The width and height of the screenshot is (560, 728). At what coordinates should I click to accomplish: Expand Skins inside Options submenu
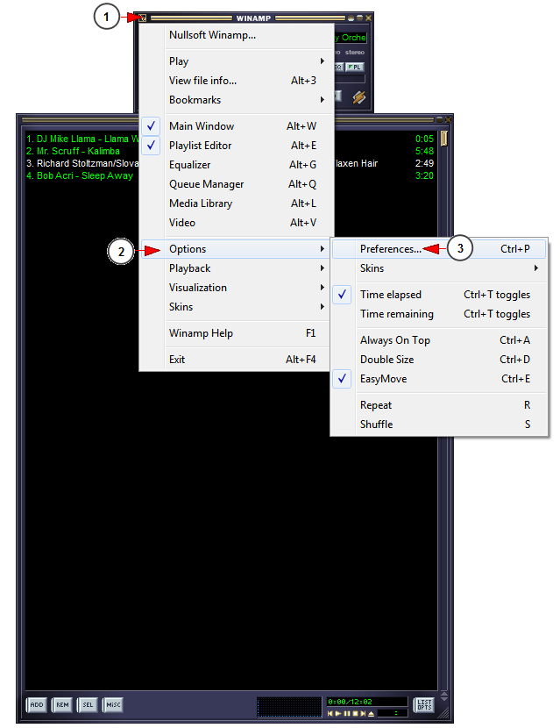439,268
